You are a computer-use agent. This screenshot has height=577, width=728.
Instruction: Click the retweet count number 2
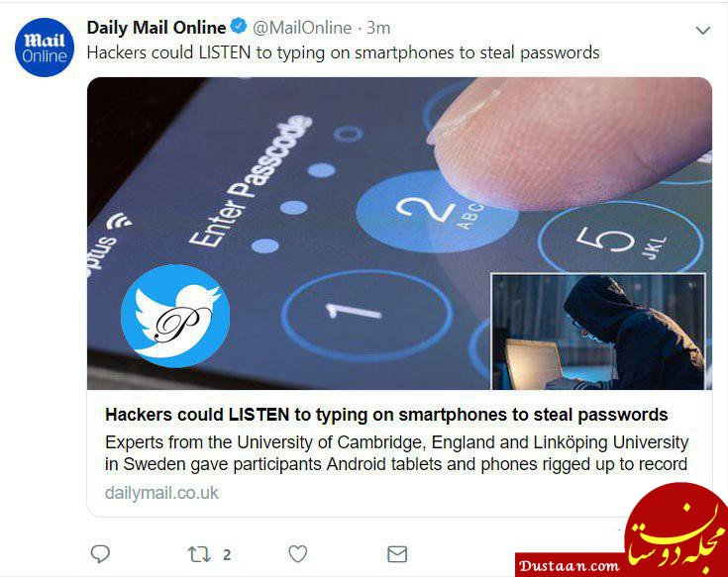(x=227, y=555)
